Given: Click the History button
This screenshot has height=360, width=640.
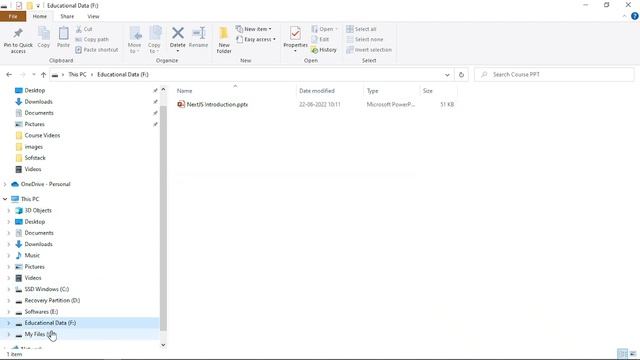Looking at the screenshot, I should (x=324, y=50).
